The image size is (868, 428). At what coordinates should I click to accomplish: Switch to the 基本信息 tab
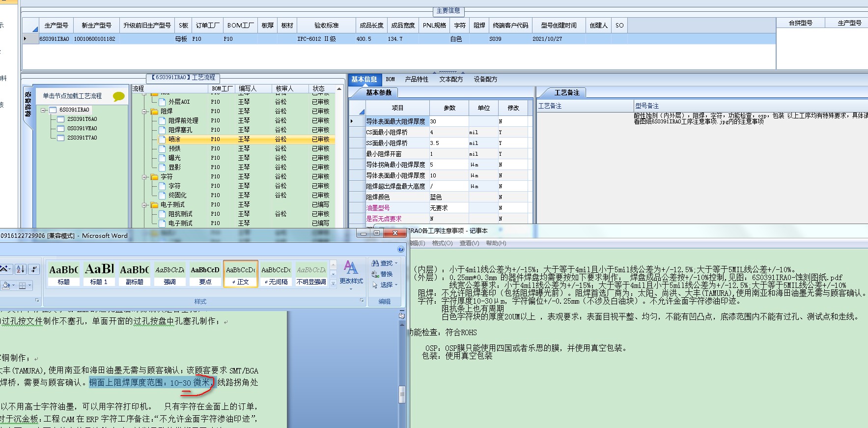pos(364,79)
